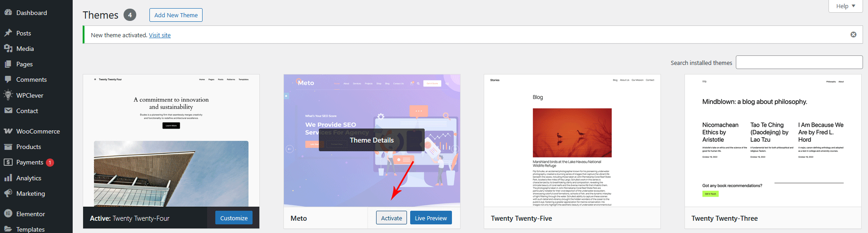Image resolution: width=868 pixels, height=233 pixels.
Task: Click the Meto theme name label
Action: (299, 218)
